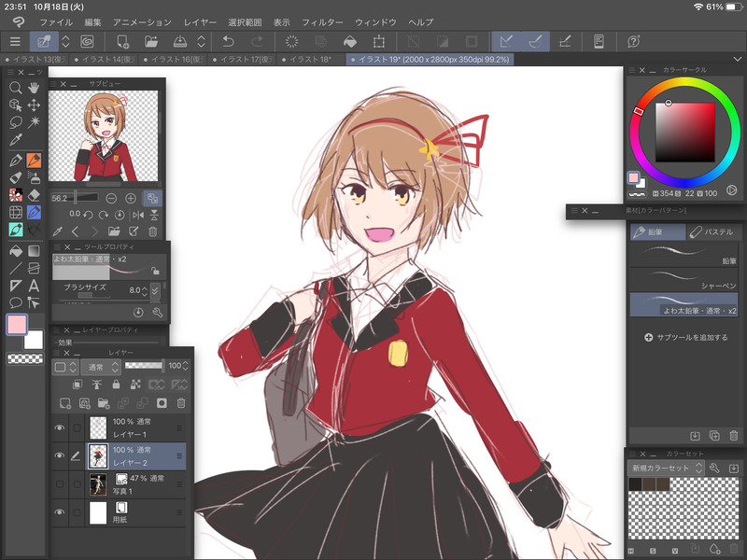Create new layer folder icon
The height and width of the screenshot is (560, 747).
coord(104,403)
